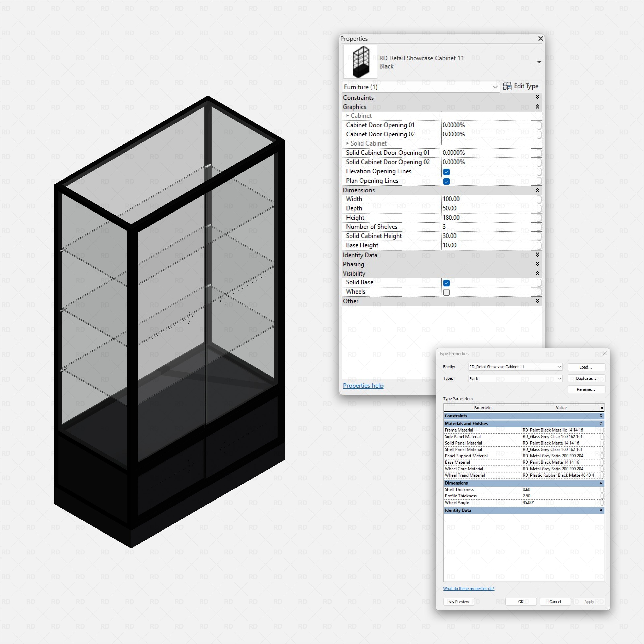The height and width of the screenshot is (644, 644).
Task: Expand the Identity Data section in Properties
Action: click(537, 255)
